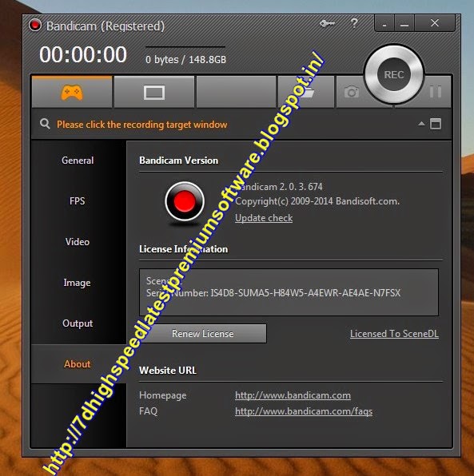Open the Licensed To SceneDL link

[394, 334]
